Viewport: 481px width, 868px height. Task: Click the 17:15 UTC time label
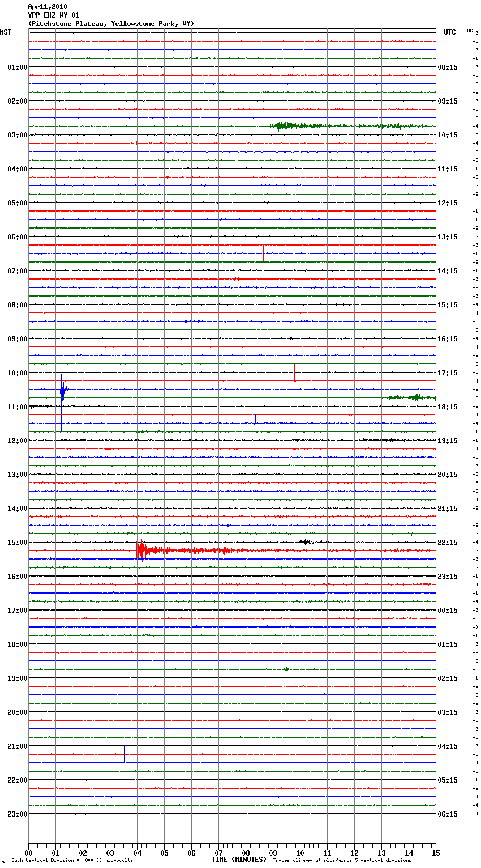448,373
